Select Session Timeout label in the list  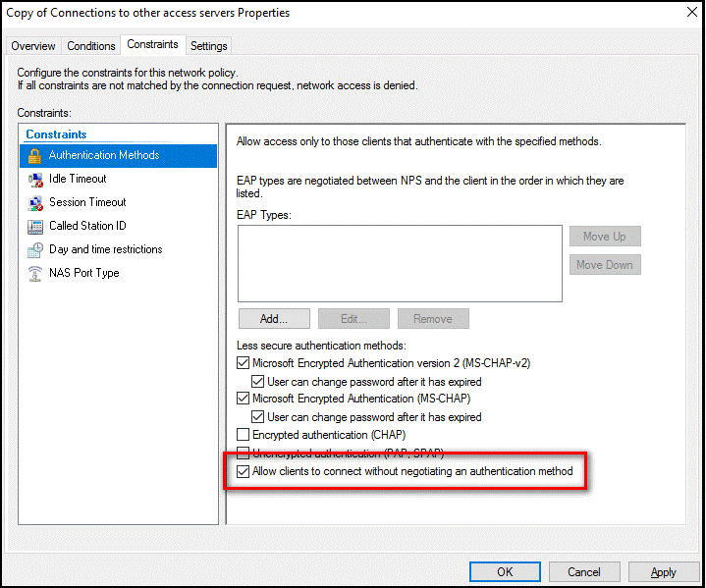87,202
